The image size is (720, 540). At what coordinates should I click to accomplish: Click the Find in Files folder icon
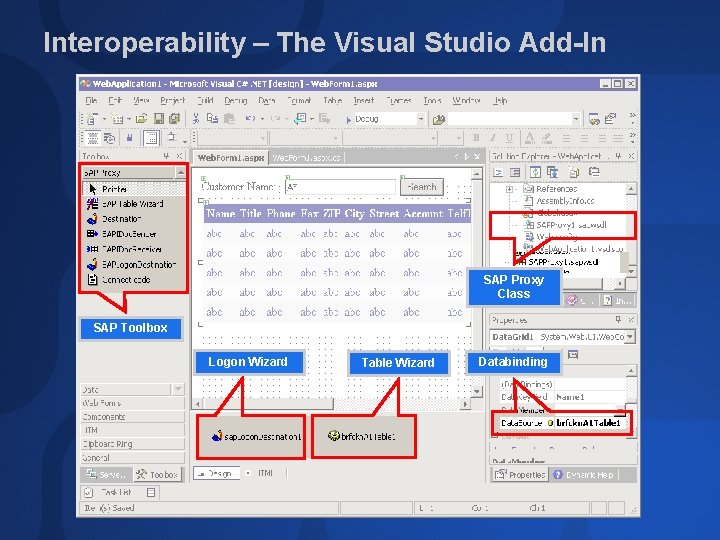point(439,119)
